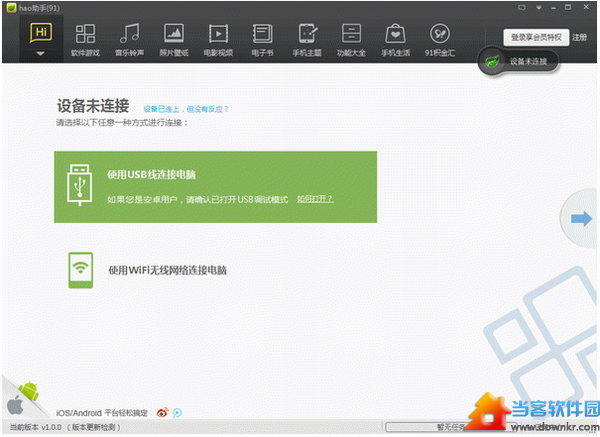Click the Apple logo icon
Image resolution: width=600 pixels, height=437 pixels.
(15, 405)
